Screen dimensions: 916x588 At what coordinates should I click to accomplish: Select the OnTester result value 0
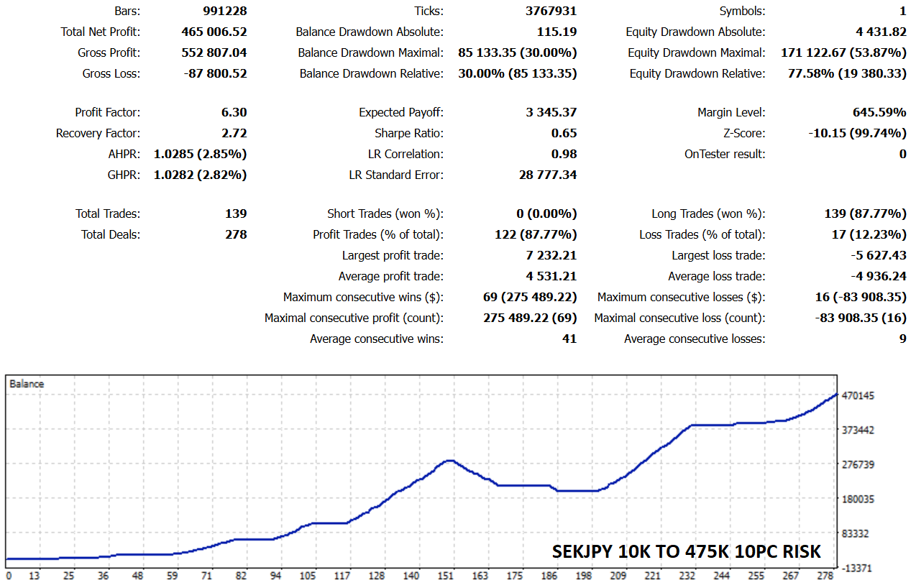tap(903, 155)
